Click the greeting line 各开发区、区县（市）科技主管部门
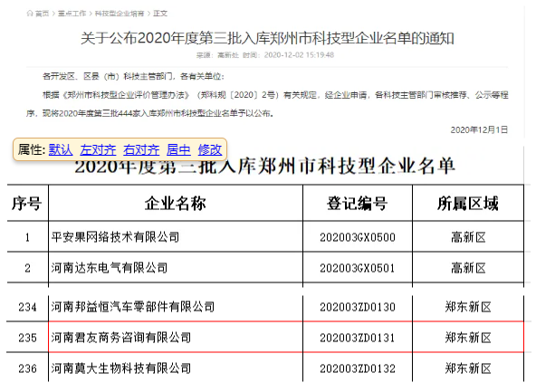This screenshot has height=392, width=536. click(x=133, y=76)
